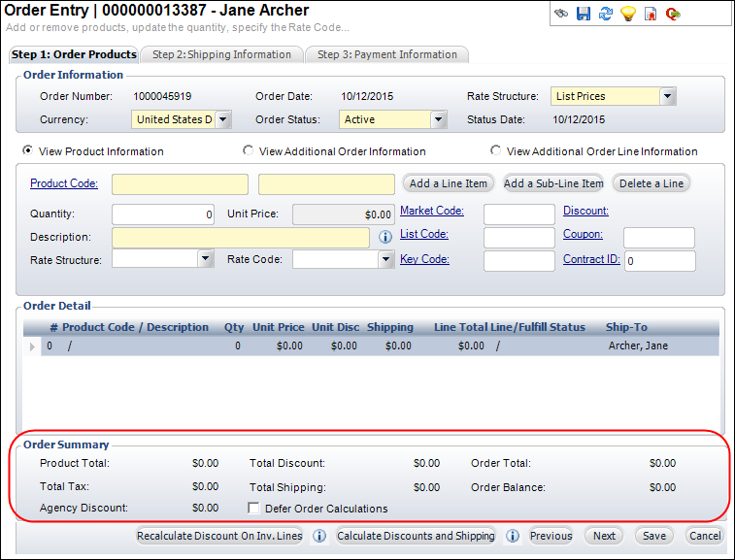This screenshot has height=560, width=735.
Task: Open the Currency dropdown
Action: (223, 119)
